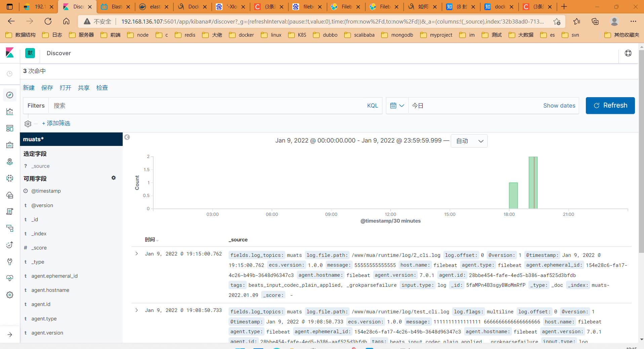Click the green default space avatar
This screenshot has width=644, height=349.
30,53
